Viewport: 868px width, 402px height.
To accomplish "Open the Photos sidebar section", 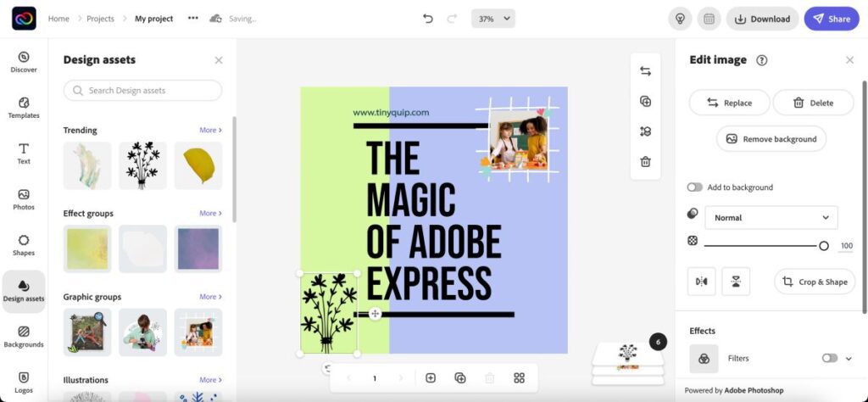I will [x=24, y=200].
